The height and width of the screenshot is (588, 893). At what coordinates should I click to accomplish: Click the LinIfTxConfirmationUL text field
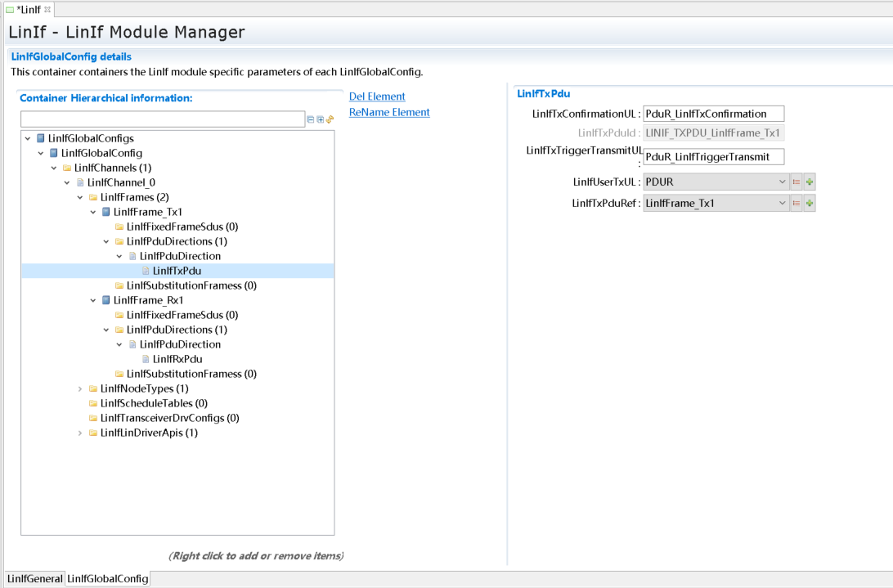713,114
